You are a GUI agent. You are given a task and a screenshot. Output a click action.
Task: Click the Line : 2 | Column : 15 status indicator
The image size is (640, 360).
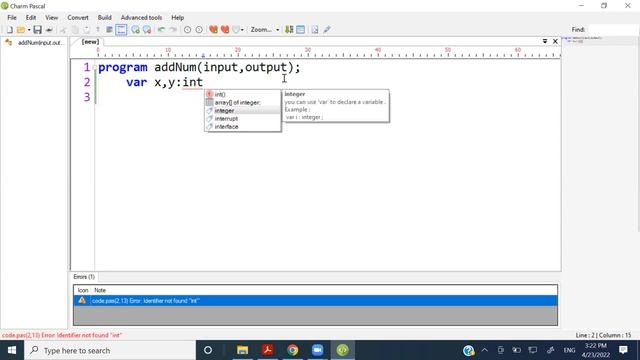pyautogui.click(x=603, y=335)
